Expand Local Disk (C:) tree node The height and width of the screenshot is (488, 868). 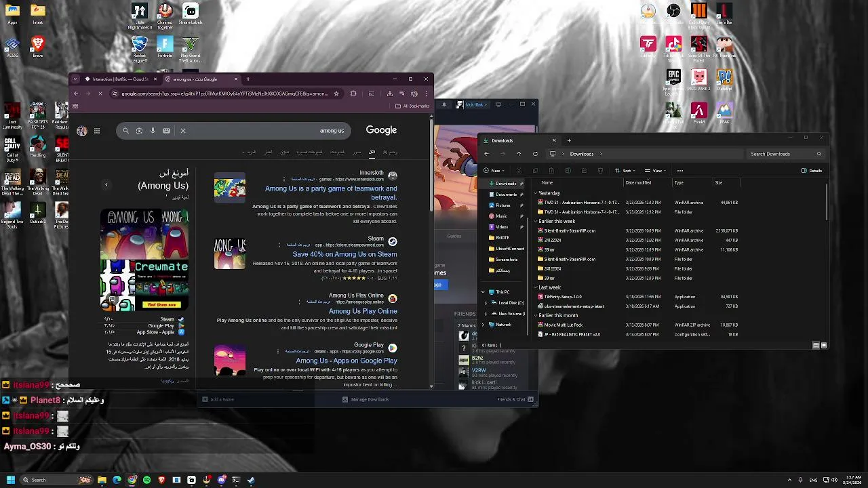click(x=486, y=303)
